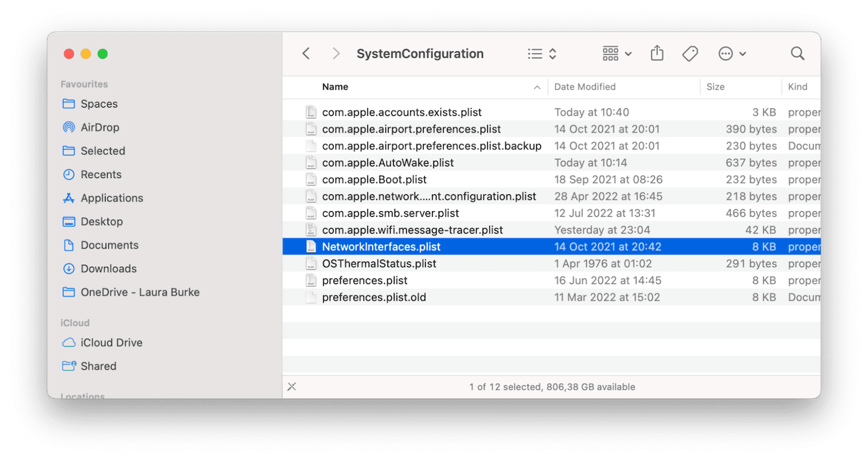Screen dimensions: 868x461
Task: Open the preferences.plist file
Action: (x=365, y=280)
